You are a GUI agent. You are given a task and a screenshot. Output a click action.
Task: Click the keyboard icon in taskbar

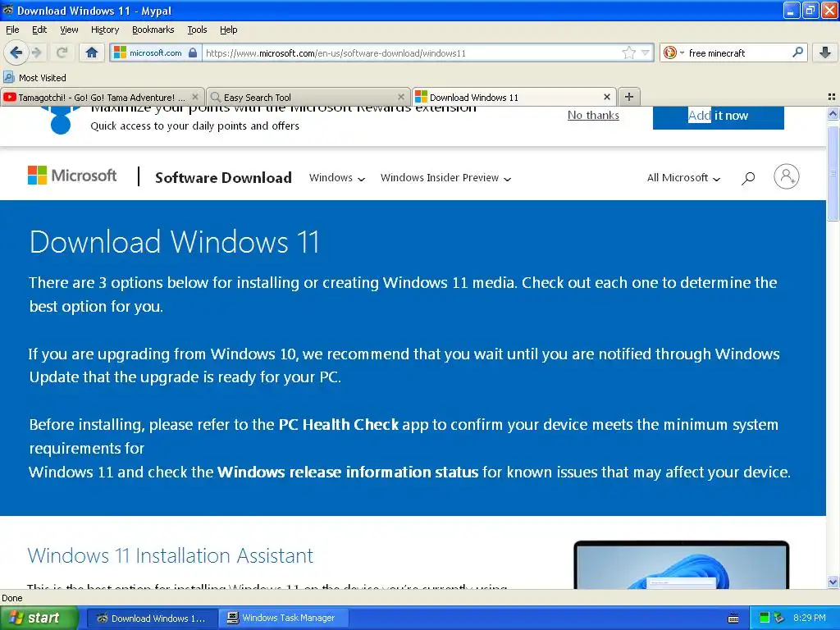coord(733,619)
